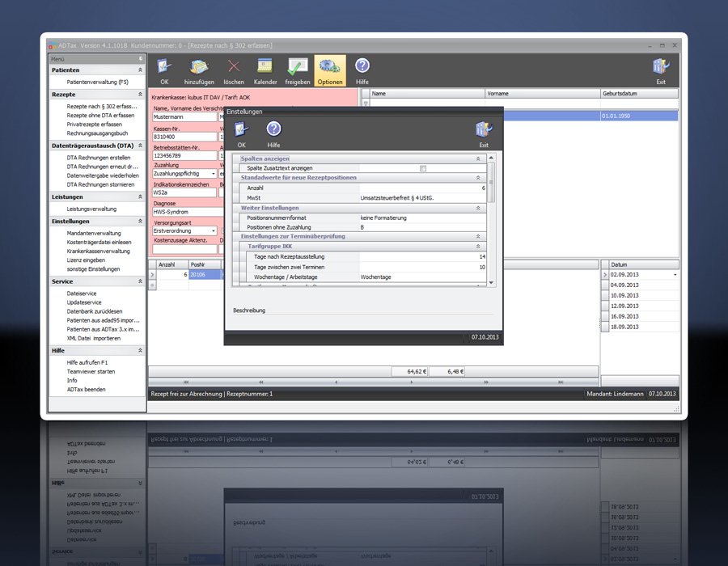Click the Indikationskennzeichen field WS2a

(184, 192)
